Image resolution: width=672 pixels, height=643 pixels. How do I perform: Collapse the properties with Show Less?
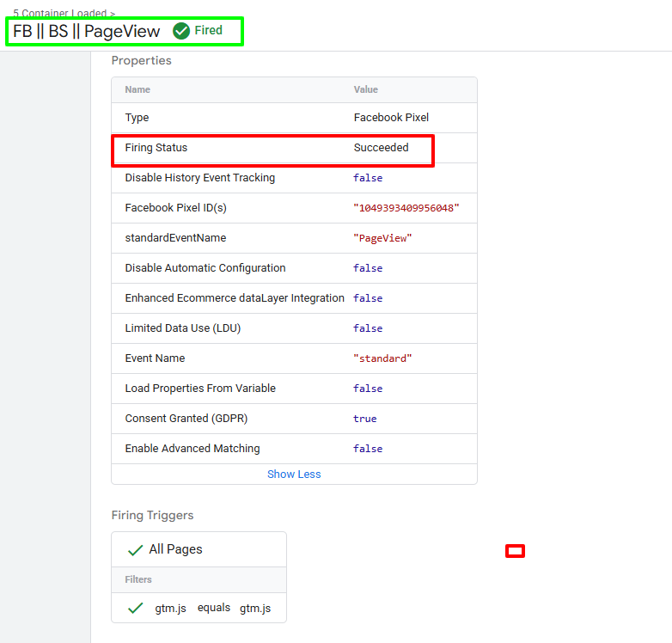(x=294, y=475)
